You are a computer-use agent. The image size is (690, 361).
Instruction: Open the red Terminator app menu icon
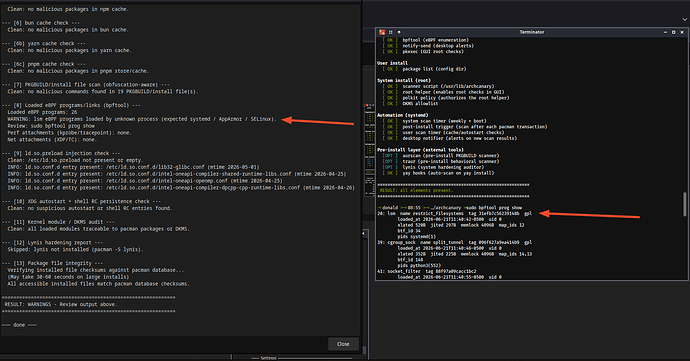click(x=382, y=32)
